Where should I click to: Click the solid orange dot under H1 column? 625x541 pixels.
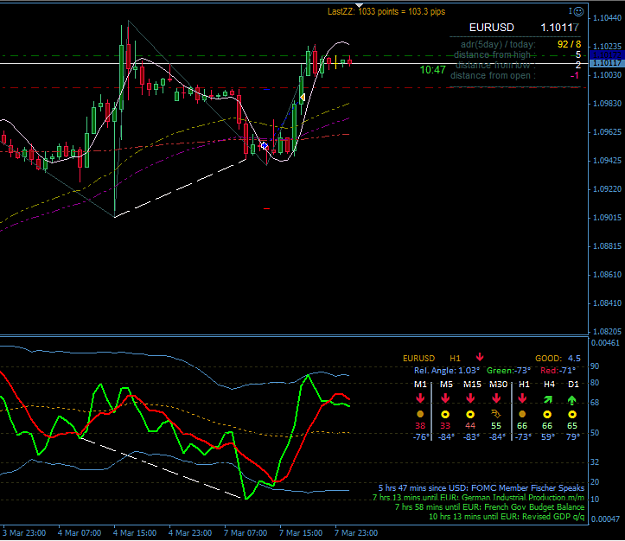point(522,414)
